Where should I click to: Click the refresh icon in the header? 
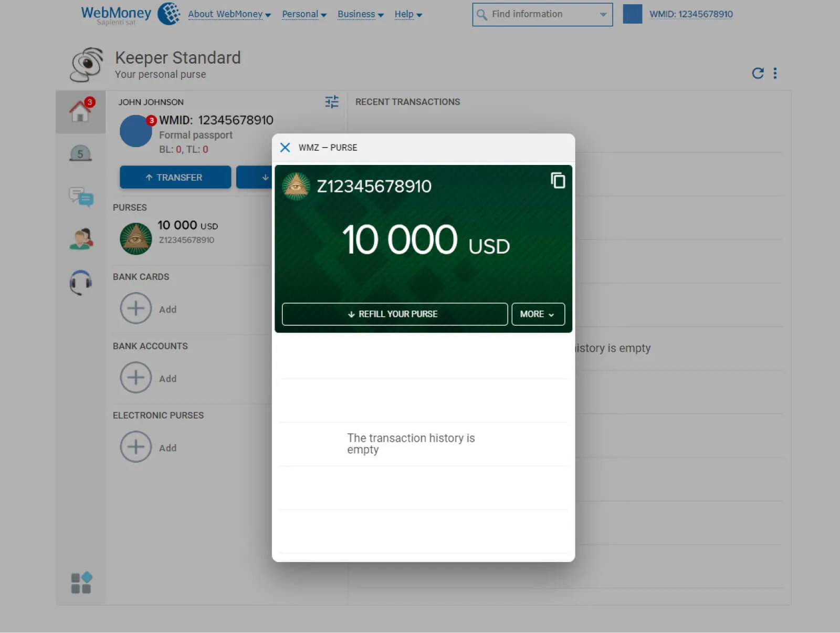[758, 73]
